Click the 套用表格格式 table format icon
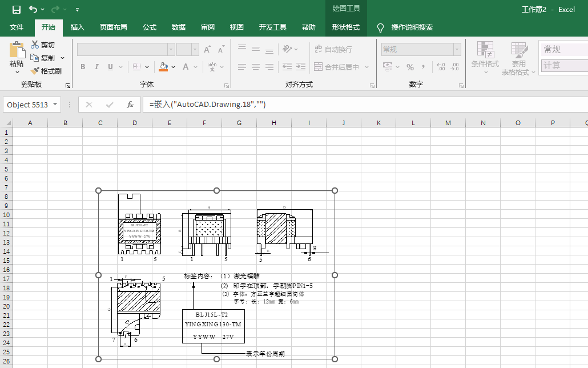 [x=519, y=50]
